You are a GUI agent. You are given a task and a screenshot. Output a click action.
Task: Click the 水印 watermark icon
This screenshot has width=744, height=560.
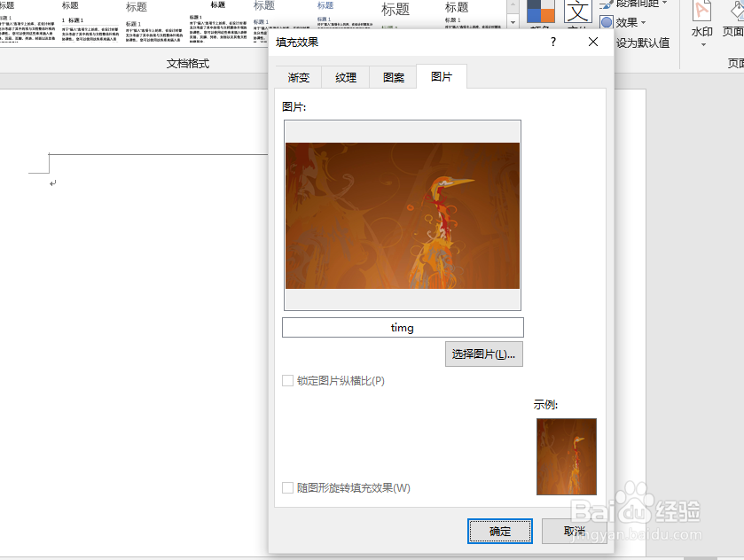click(x=701, y=11)
